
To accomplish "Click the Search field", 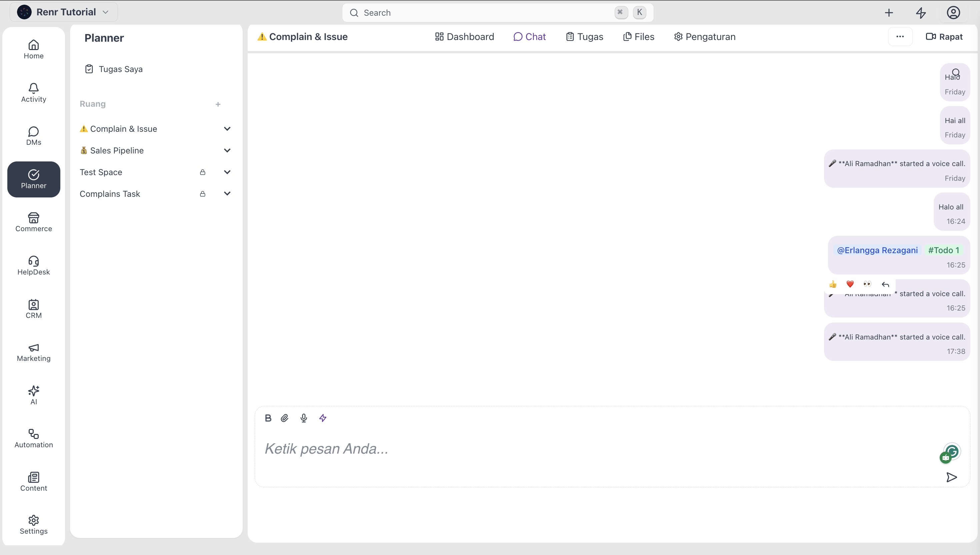I will [498, 13].
